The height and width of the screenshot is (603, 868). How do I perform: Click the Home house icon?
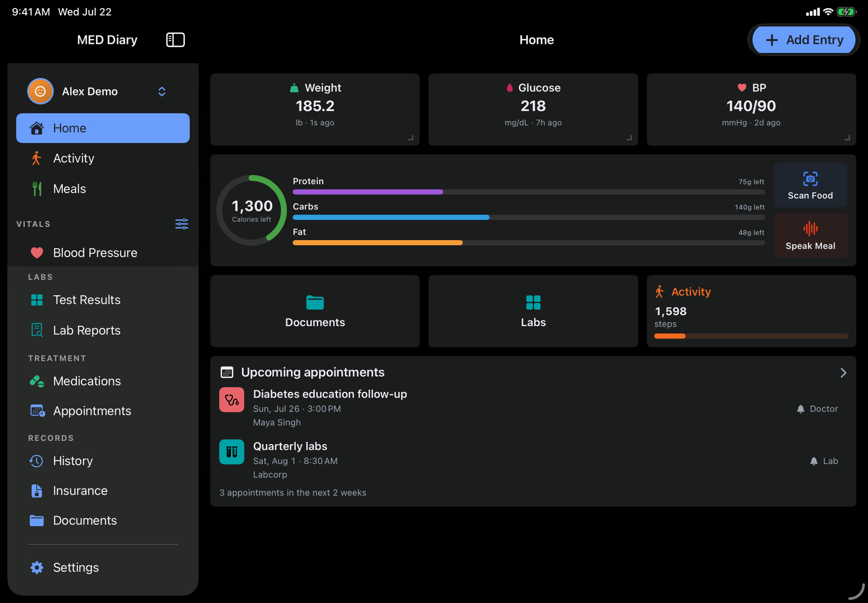(37, 128)
